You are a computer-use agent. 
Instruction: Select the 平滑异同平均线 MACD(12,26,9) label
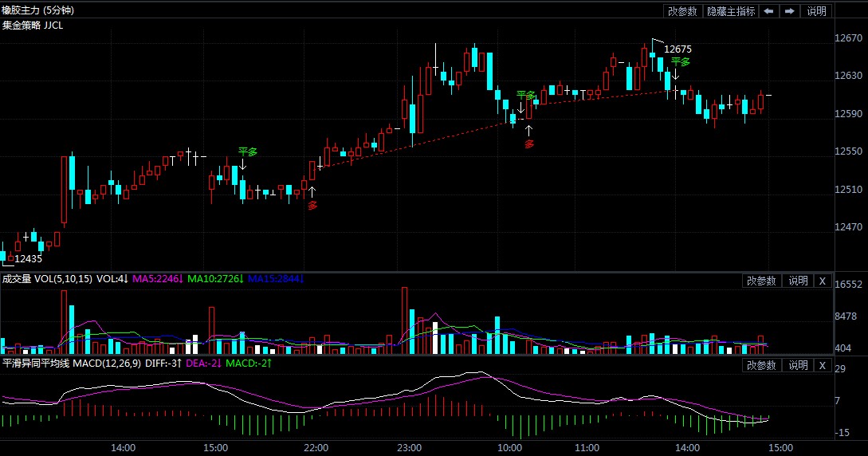click(72, 363)
